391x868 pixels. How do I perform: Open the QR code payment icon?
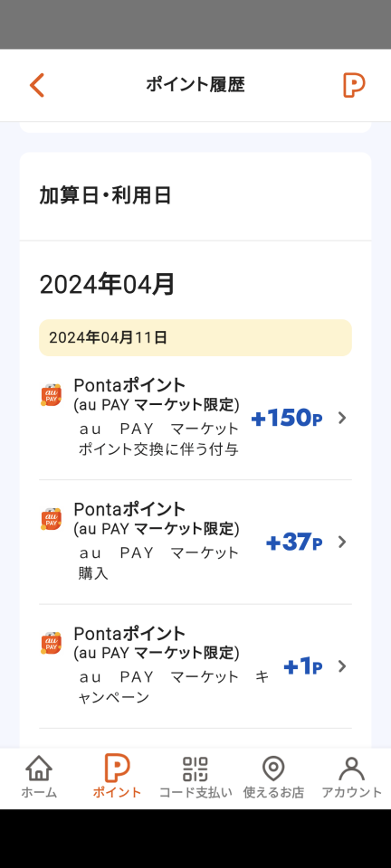click(x=195, y=769)
